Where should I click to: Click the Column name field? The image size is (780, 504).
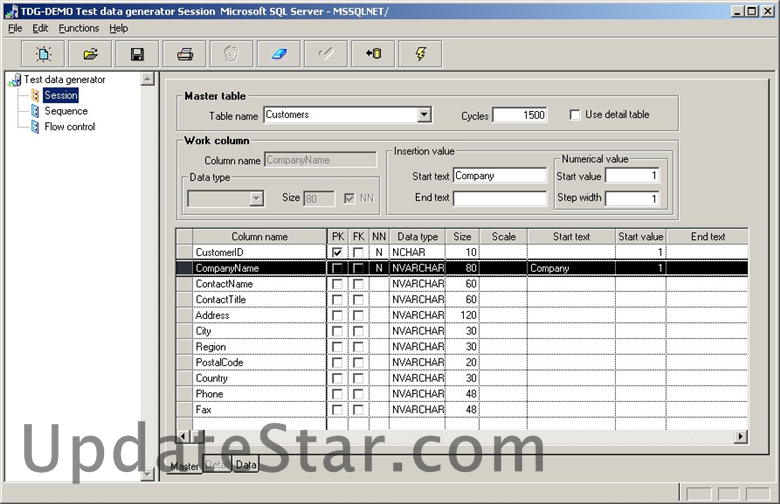pos(320,160)
